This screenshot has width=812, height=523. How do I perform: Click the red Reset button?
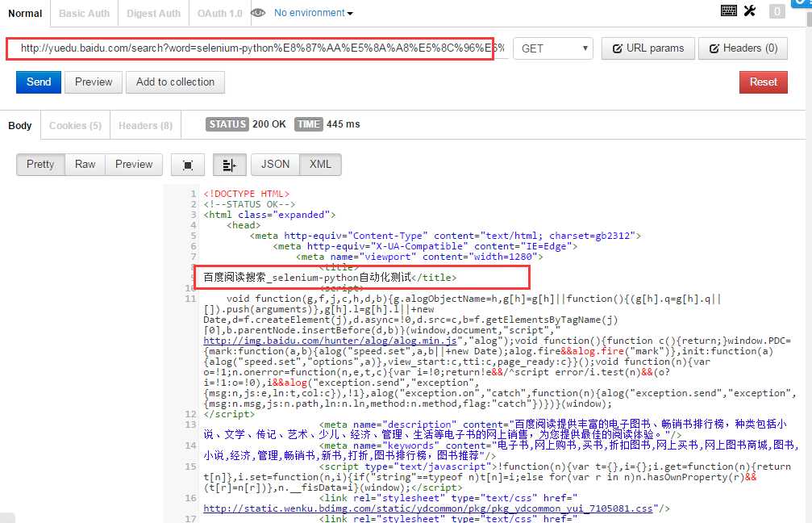pos(764,82)
